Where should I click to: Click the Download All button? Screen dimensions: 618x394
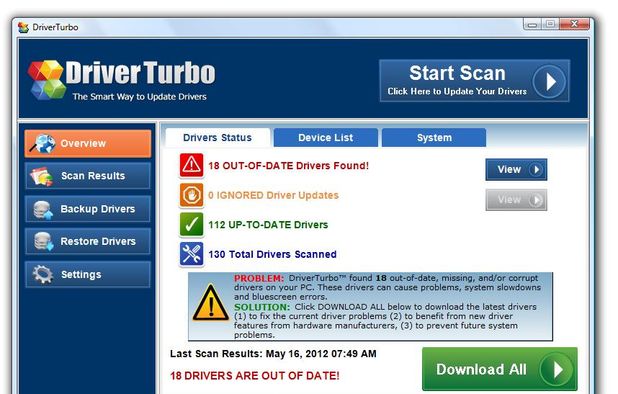500,369
